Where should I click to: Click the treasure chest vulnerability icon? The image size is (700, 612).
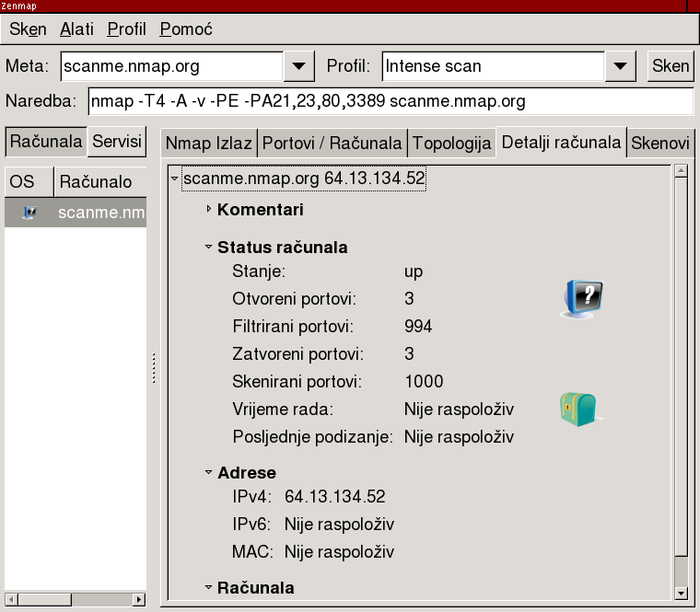coord(579,409)
